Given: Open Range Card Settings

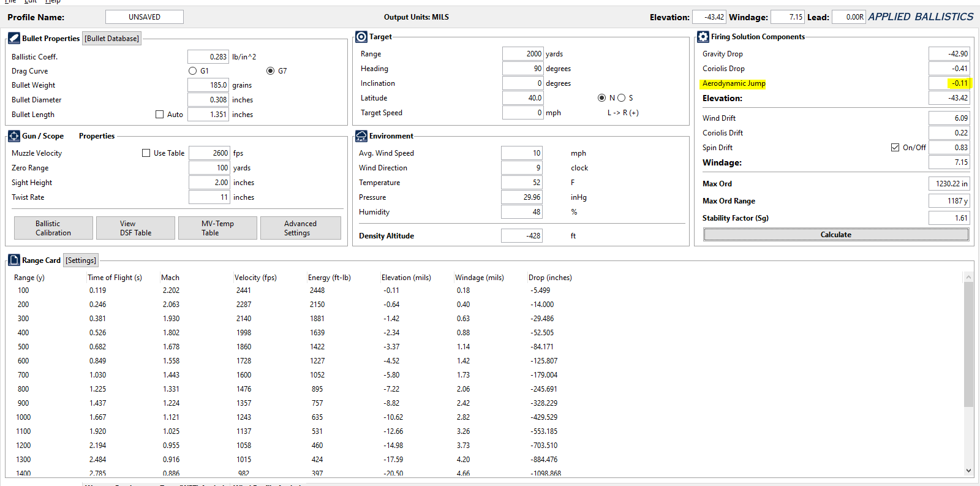Looking at the screenshot, I should pyautogui.click(x=81, y=260).
